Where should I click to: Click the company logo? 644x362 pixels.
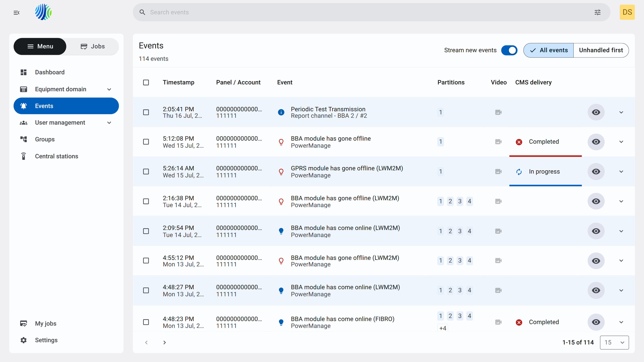43,12
